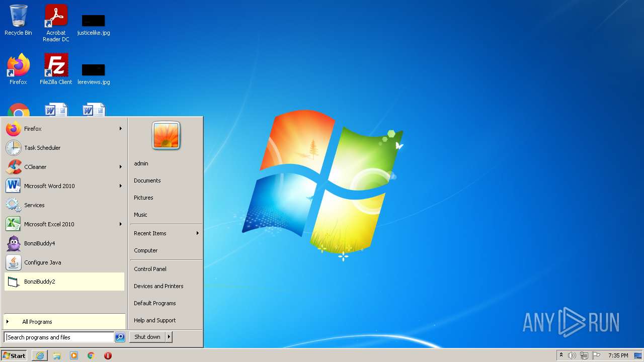Click the volume speaker tray icon
The width and height of the screenshot is (644, 362).
click(x=572, y=355)
